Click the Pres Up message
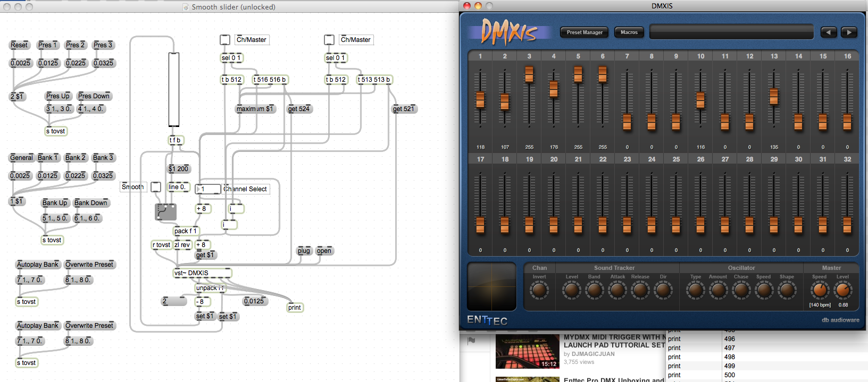Viewport: 868px width, 382px height. 58,96
